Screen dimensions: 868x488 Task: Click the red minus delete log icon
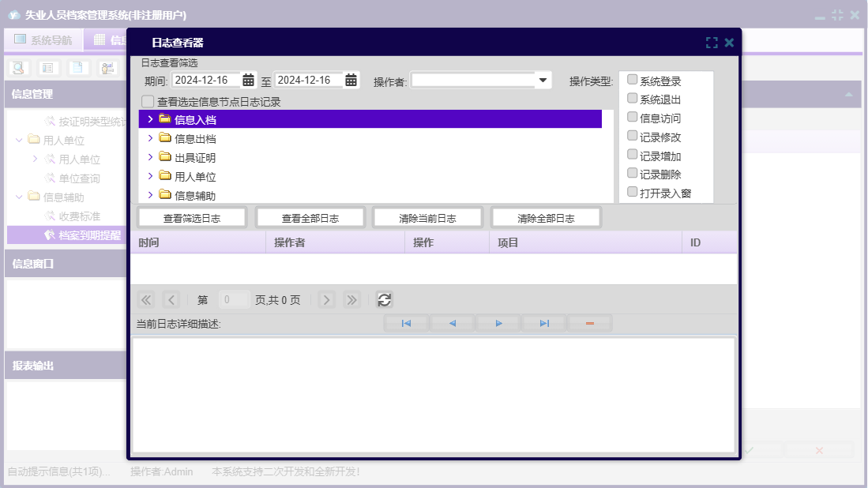coord(589,323)
